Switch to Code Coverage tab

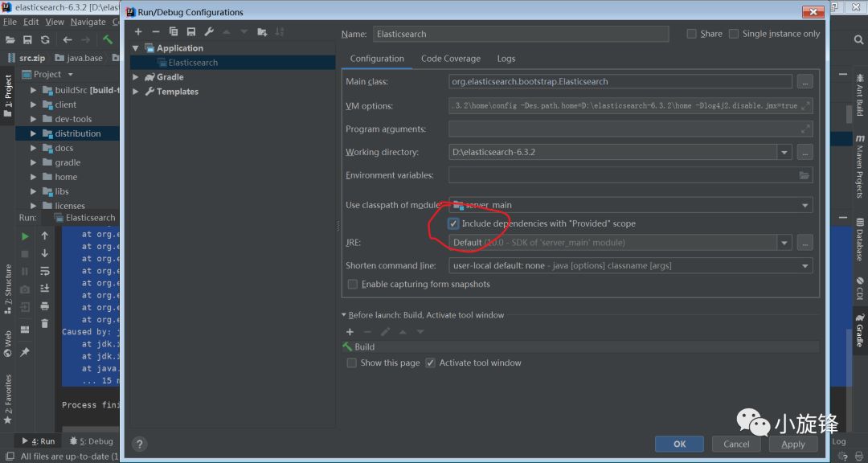point(451,59)
